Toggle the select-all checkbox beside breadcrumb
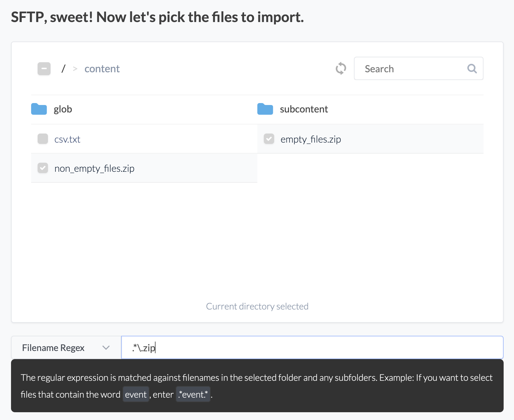Image resolution: width=514 pixels, height=420 pixels. point(44,69)
